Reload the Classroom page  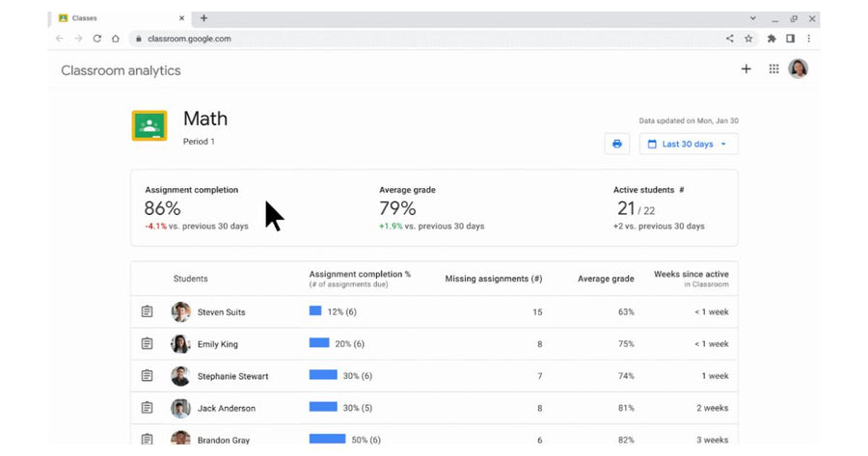pyautogui.click(x=96, y=39)
